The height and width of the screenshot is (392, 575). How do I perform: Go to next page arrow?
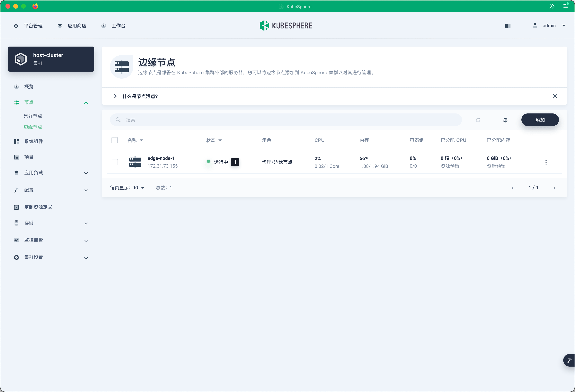point(553,188)
